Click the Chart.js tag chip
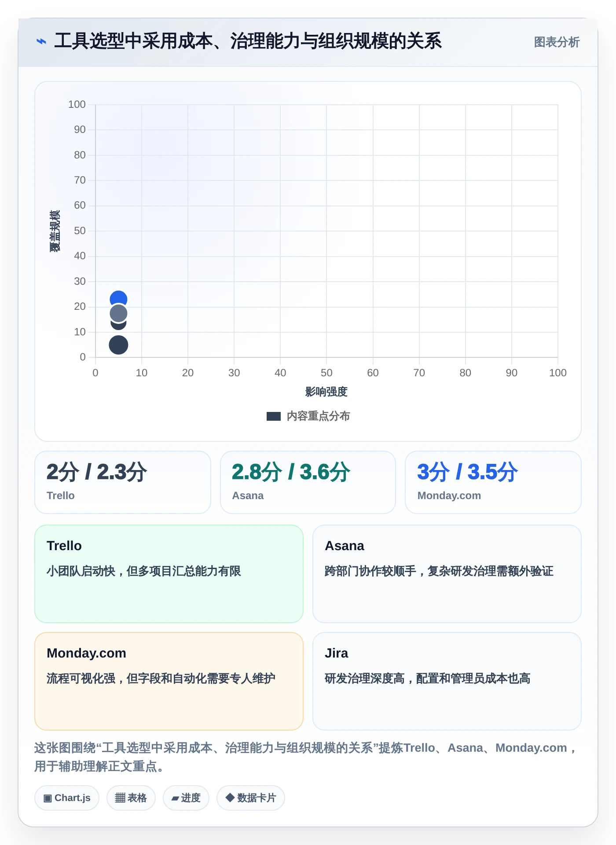The width and height of the screenshot is (616, 845). click(67, 798)
